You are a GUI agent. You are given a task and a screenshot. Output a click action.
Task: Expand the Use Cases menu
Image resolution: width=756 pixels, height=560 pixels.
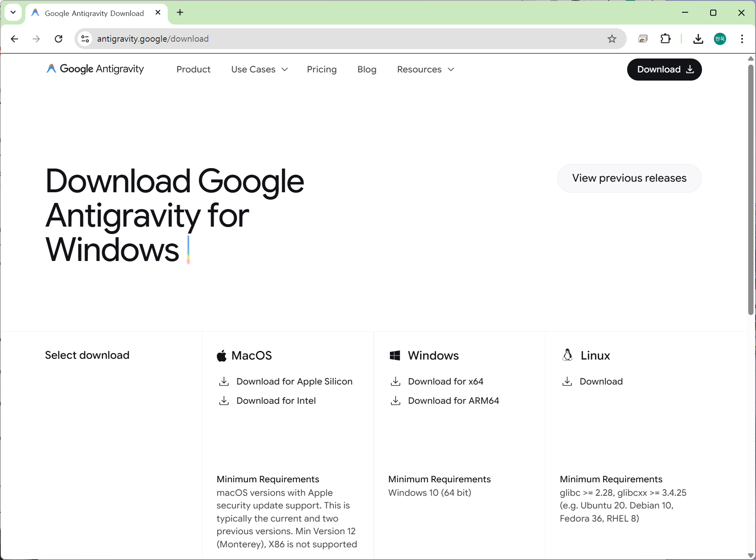click(x=259, y=70)
